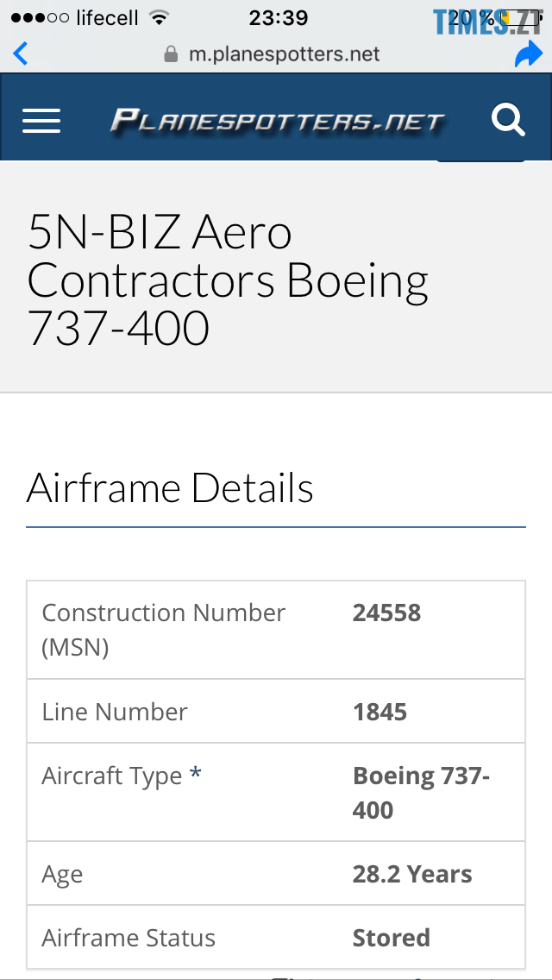Select the Stored airframe status value

click(x=391, y=938)
